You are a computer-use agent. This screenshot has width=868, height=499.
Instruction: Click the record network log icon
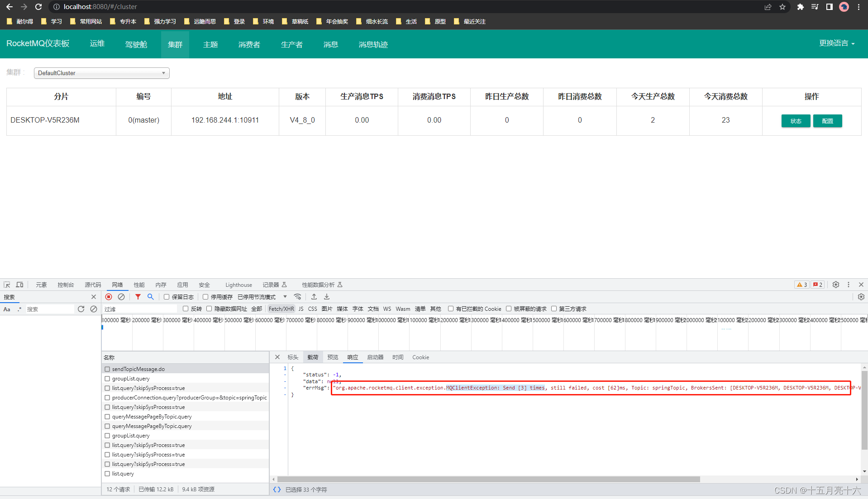[x=108, y=297]
